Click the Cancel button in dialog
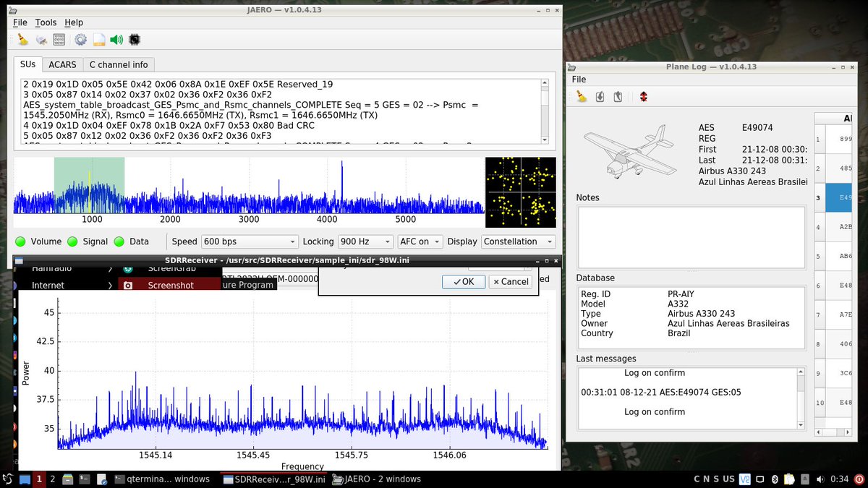Viewport: 868px width, 488px height. coord(510,282)
